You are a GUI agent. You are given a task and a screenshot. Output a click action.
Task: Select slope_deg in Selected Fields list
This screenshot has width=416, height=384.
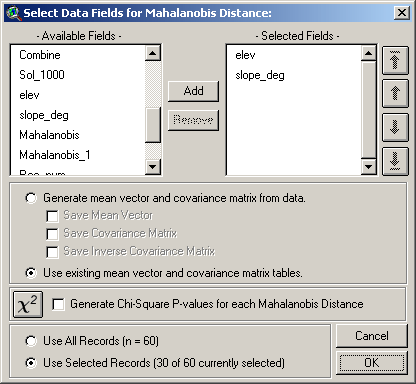click(260, 75)
